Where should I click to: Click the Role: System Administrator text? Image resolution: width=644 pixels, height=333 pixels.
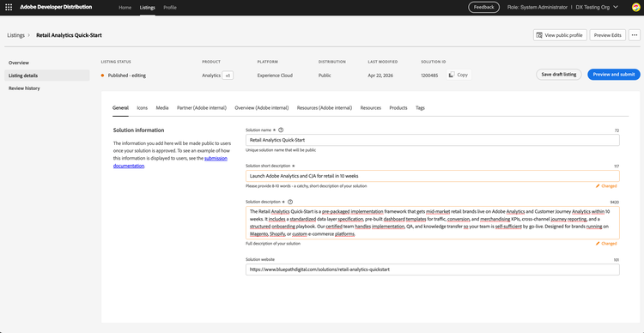tap(538, 8)
